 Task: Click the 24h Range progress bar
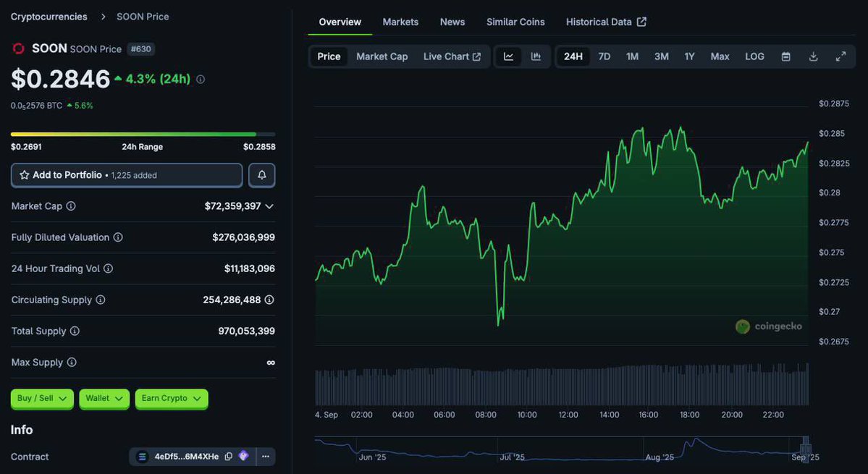click(x=143, y=134)
